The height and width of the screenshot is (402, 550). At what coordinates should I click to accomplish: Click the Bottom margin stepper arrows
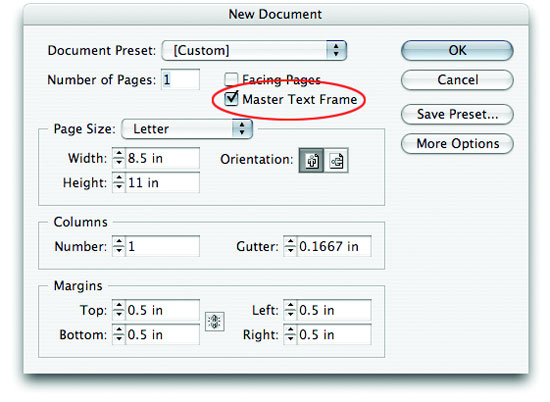pyautogui.click(x=119, y=334)
